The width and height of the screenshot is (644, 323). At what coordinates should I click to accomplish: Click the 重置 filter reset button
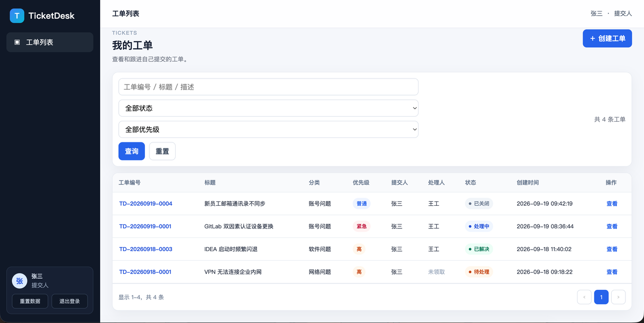pos(163,151)
